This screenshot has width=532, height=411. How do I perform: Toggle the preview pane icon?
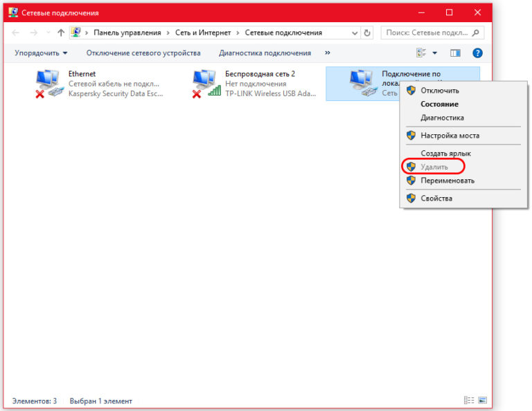point(455,53)
